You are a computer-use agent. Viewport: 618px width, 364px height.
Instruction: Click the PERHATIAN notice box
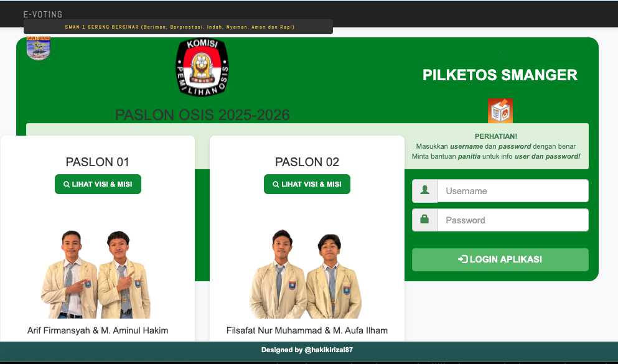495,146
